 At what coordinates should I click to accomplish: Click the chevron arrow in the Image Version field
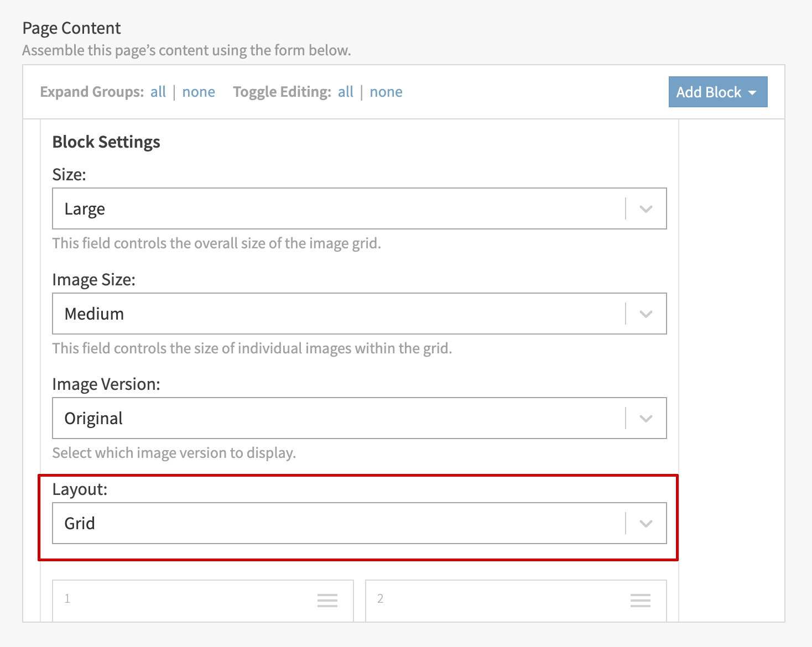pos(646,419)
